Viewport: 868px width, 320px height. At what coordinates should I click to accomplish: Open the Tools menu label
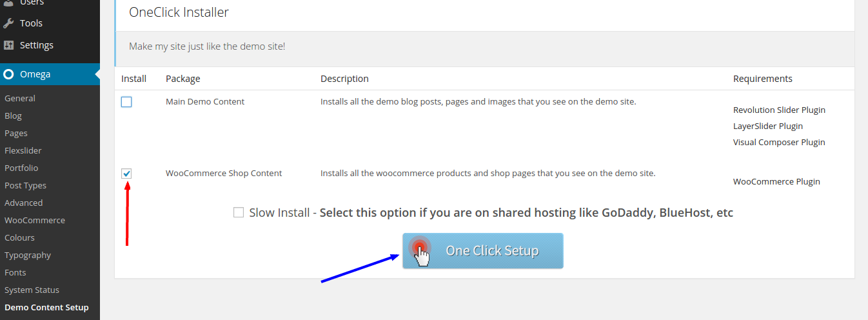coord(31,23)
